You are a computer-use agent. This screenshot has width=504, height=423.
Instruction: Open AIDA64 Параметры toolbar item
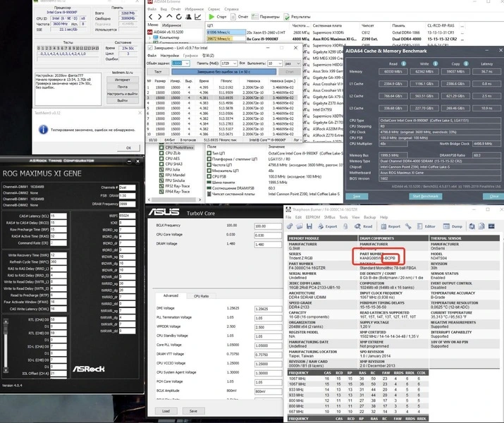[266, 17]
